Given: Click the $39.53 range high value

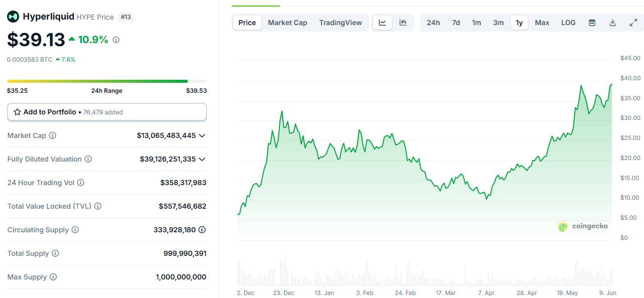Looking at the screenshot, I should click(x=196, y=91).
